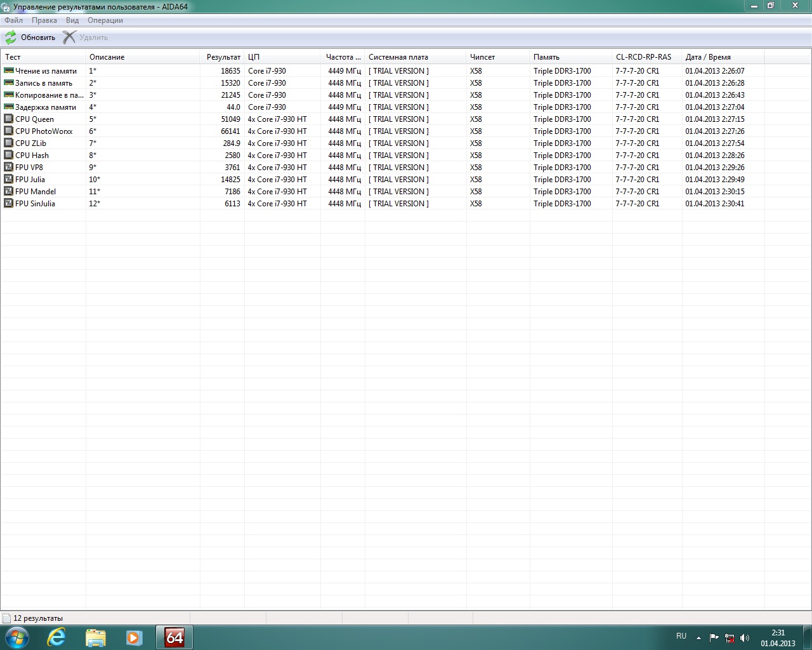Screen dimensions: 812x650
Task: Open Windows Explorer from taskbar
Action: 96,637
